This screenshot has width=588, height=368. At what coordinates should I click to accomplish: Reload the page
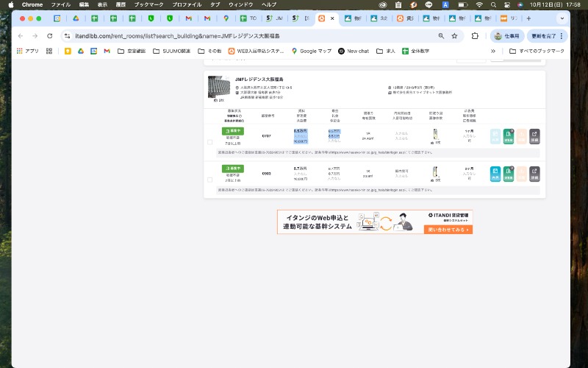click(x=50, y=35)
